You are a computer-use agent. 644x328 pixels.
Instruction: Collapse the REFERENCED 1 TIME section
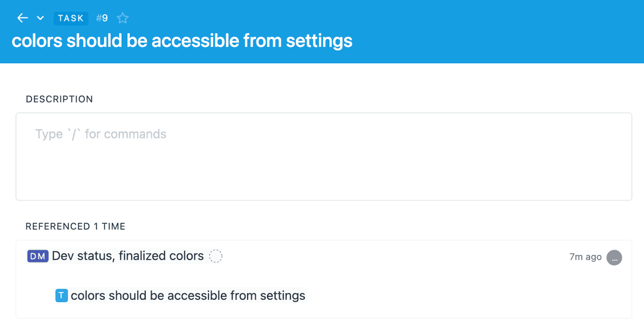pyautogui.click(x=76, y=226)
